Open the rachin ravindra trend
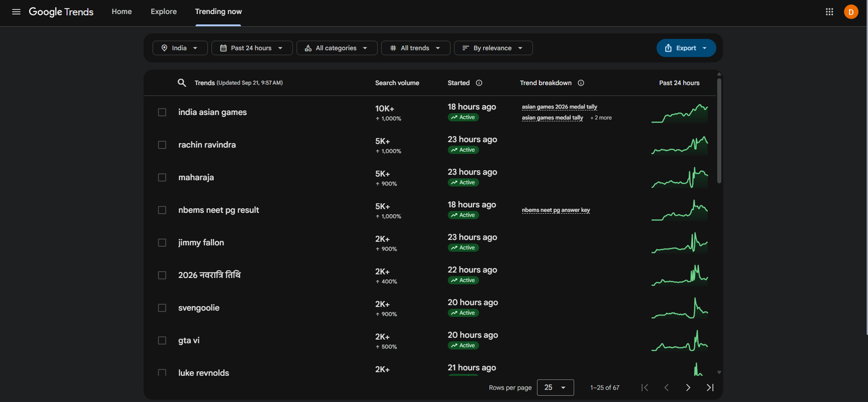 tap(207, 145)
